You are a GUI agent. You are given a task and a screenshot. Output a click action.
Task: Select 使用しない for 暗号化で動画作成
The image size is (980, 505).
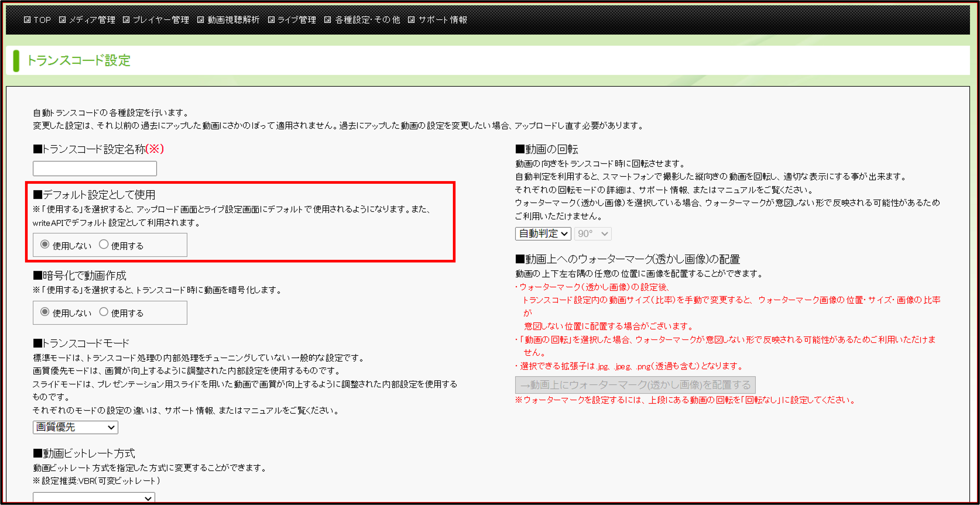[45, 312]
